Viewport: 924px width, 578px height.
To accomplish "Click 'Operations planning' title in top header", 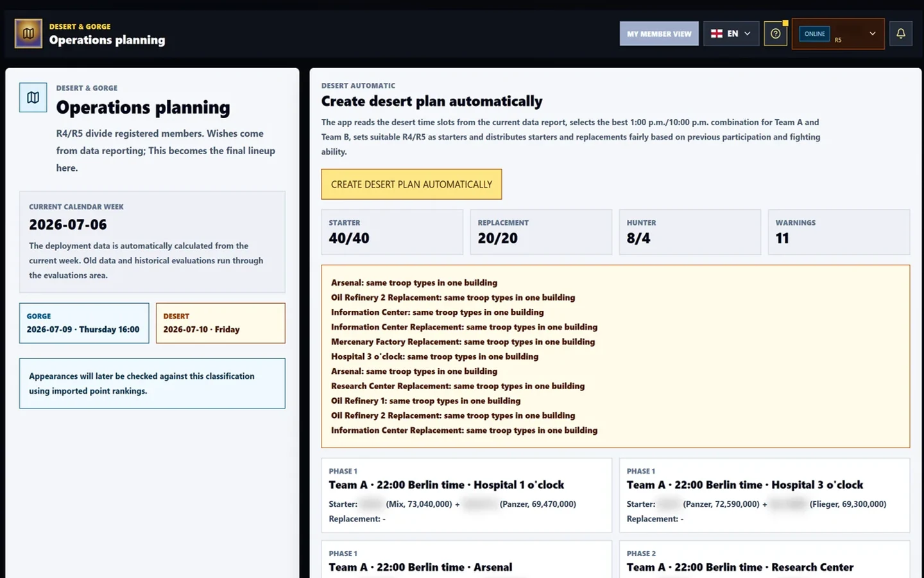I will point(107,40).
